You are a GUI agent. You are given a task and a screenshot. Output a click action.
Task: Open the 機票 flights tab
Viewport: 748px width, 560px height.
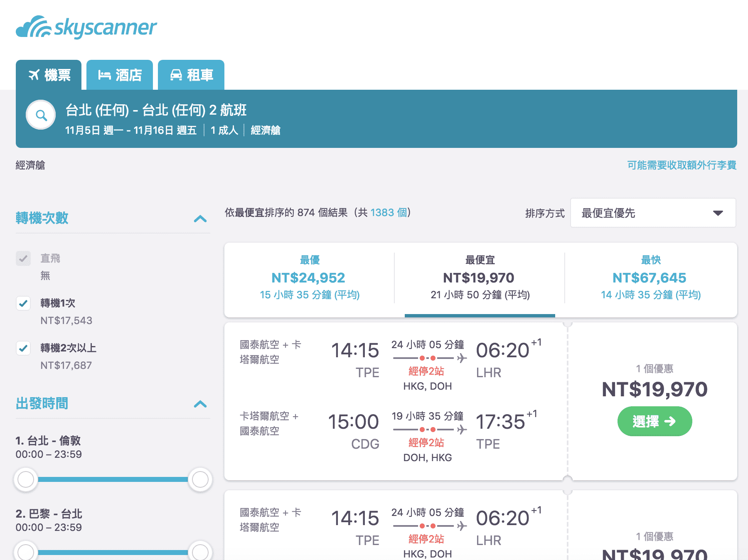49,75
